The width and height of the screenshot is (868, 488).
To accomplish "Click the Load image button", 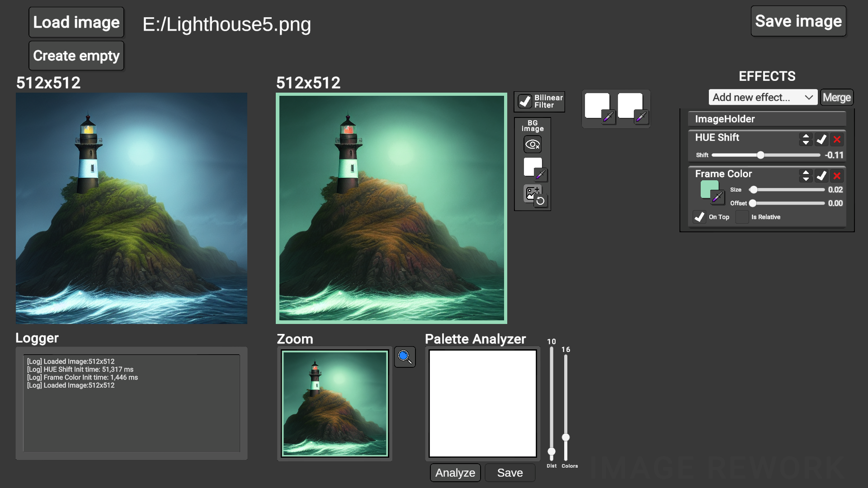I will pos(76,22).
